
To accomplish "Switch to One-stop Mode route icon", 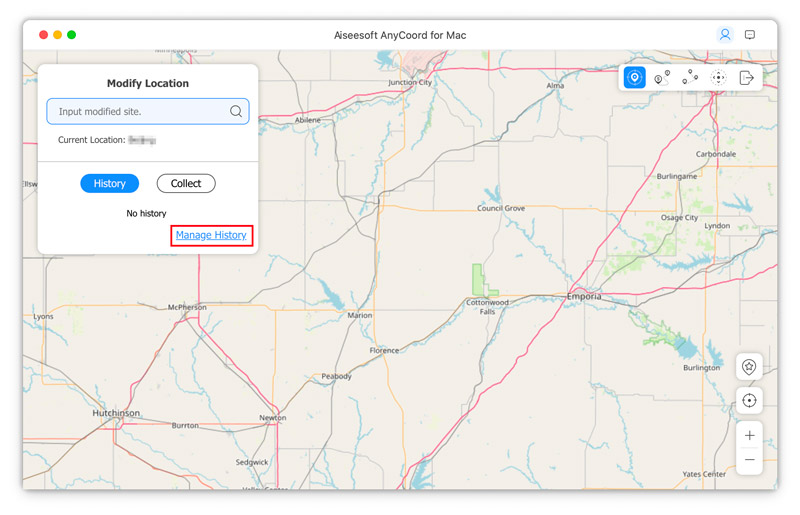I will (661, 78).
